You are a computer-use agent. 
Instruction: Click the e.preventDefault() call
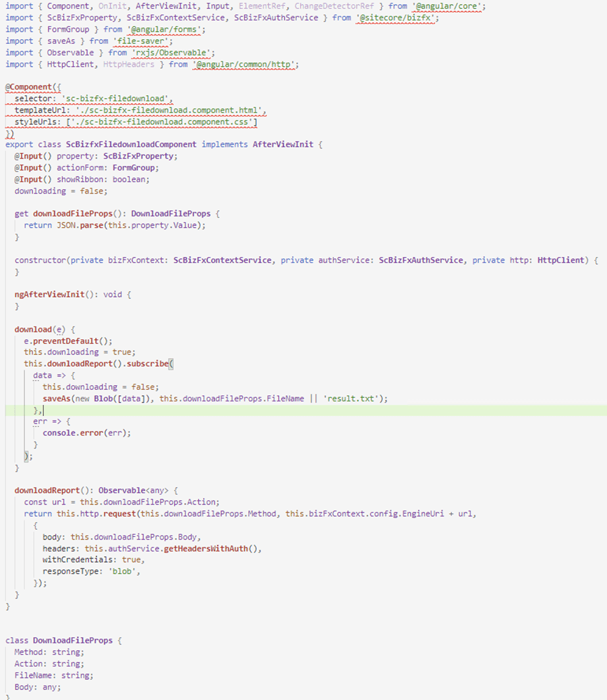(68, 341)
